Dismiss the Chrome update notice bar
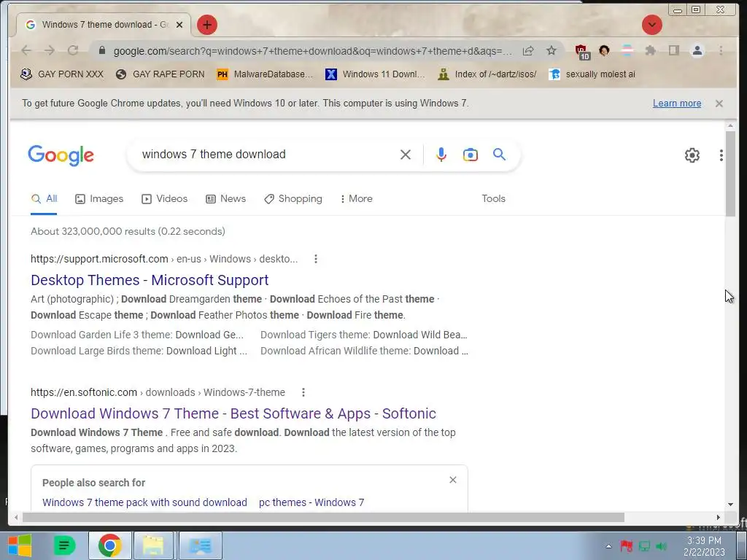This screenshot has width=747, height=560. click(x=719, y=104)
